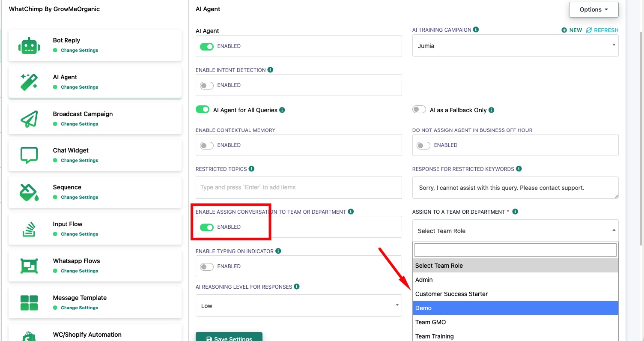Image resolution: width=644 pixels, height=341 pixels.
Task: Select Demo in the team role list
Action: pyautogui.click(x=516, y=308)
